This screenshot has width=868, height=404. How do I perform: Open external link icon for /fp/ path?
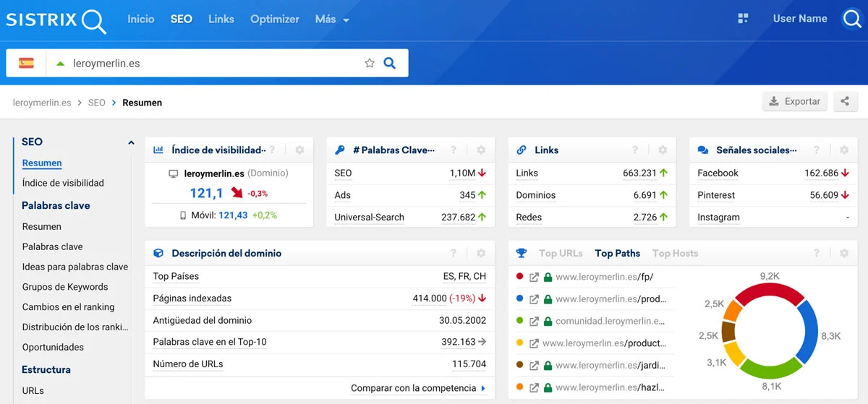click(x=535, y=277)
